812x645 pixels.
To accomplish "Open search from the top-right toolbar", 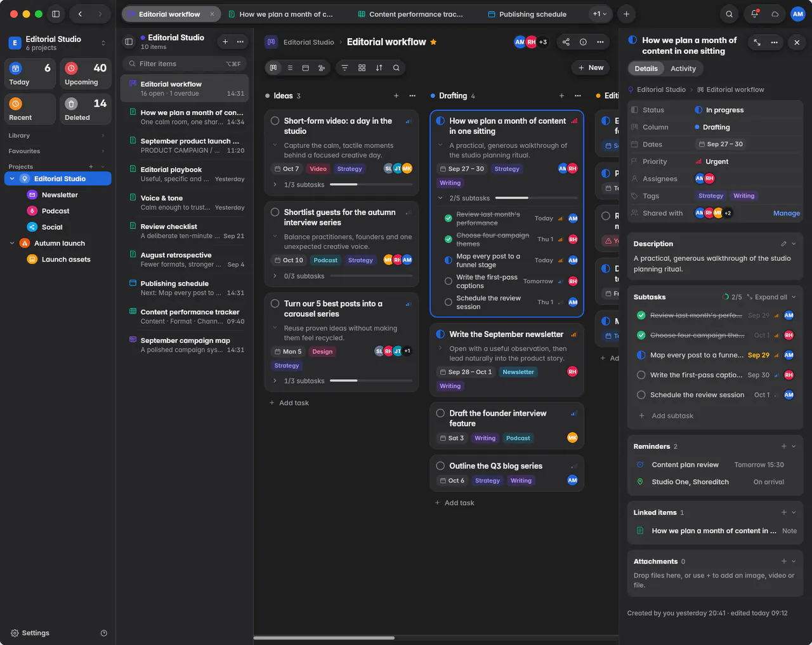I will click(730, 14).
